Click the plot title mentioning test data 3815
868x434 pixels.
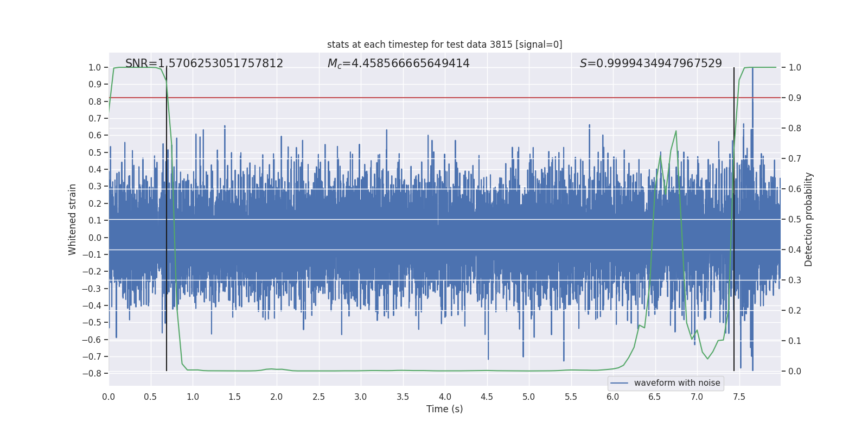tap(444, 44)
